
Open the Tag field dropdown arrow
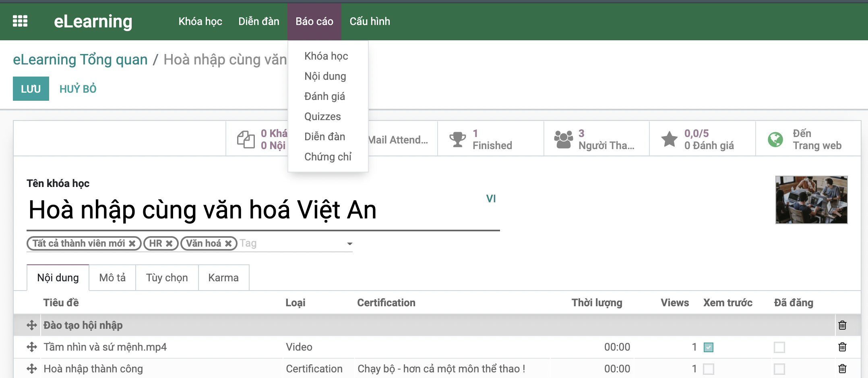pyautogui.click(x=349, y=243)
